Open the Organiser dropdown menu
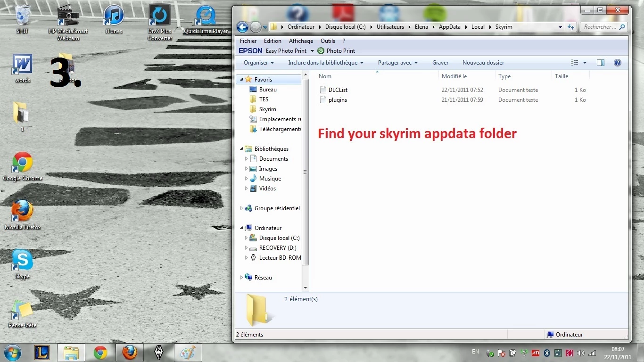 (259, 63)
